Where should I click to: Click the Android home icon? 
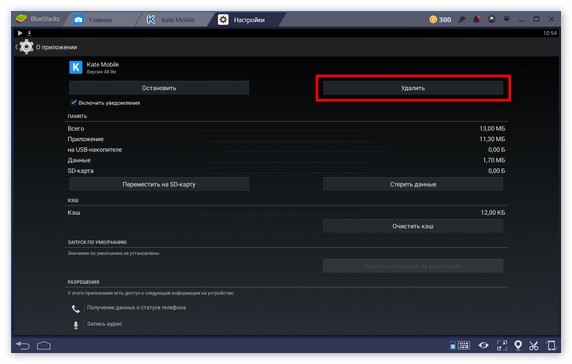pos(44,345)
